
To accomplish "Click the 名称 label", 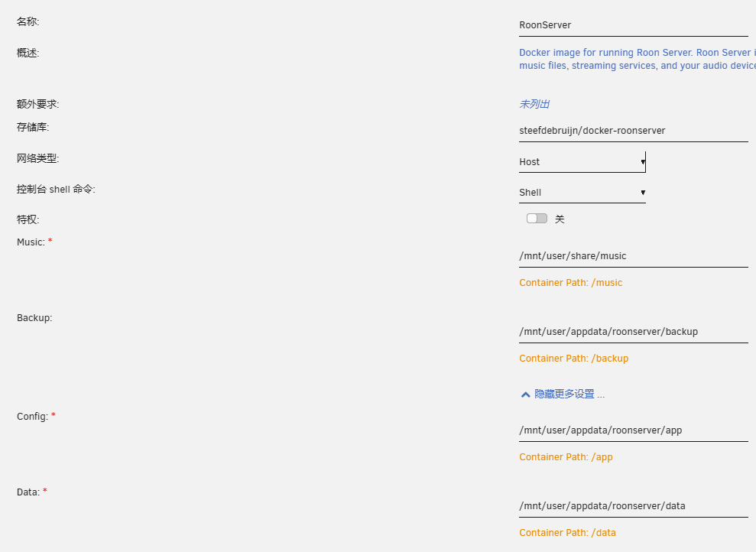I will pos(28,21).
